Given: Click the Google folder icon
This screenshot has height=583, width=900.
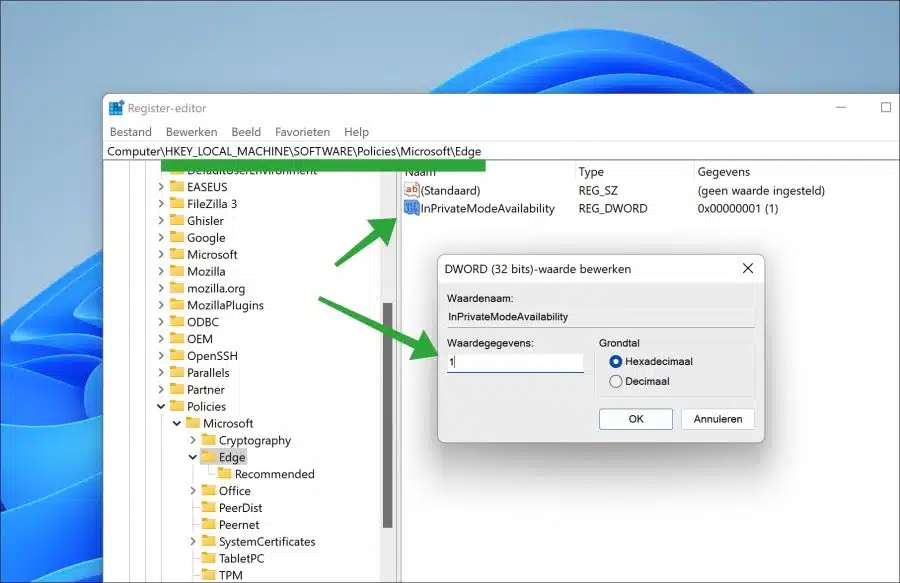Looking at the screenshot, I should (x=177, y=237).
